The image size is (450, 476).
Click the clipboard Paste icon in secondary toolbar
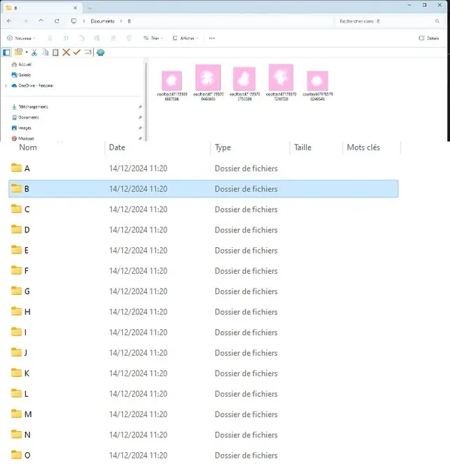point(55,53)
